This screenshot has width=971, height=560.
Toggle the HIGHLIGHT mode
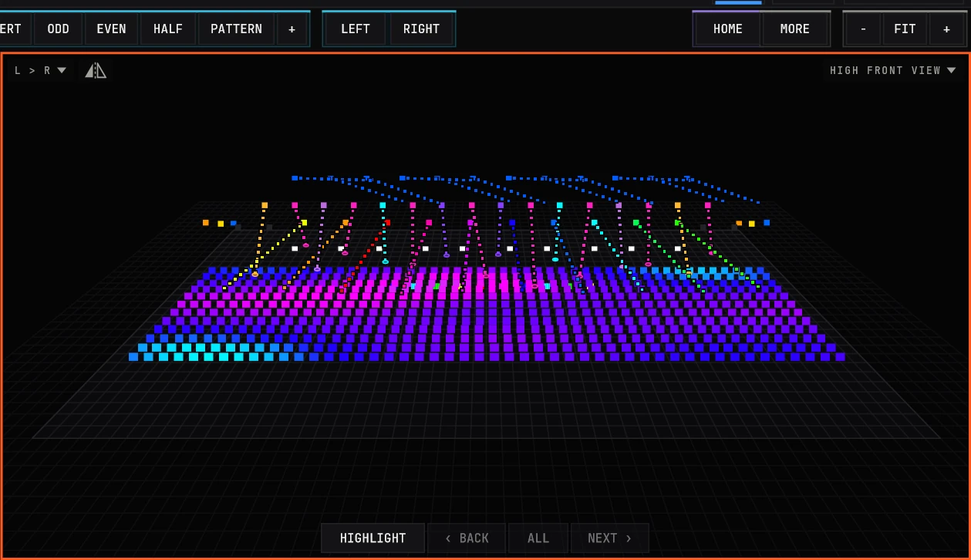tap(373, 538)
